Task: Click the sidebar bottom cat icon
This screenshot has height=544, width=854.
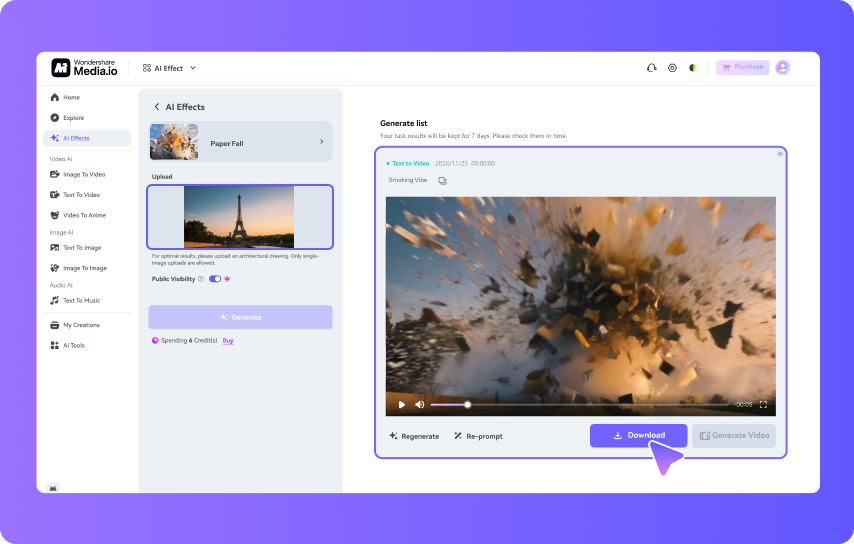Action: point(53,488)
